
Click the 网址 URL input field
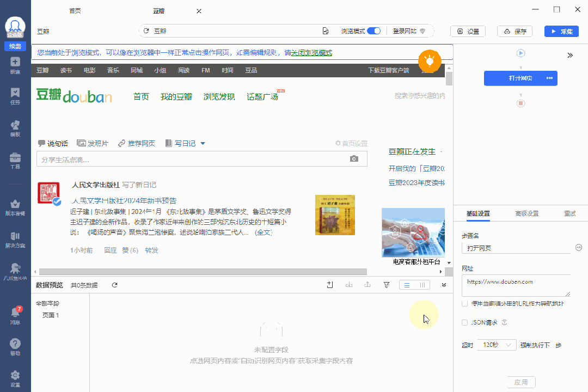[x=516, y=285]
